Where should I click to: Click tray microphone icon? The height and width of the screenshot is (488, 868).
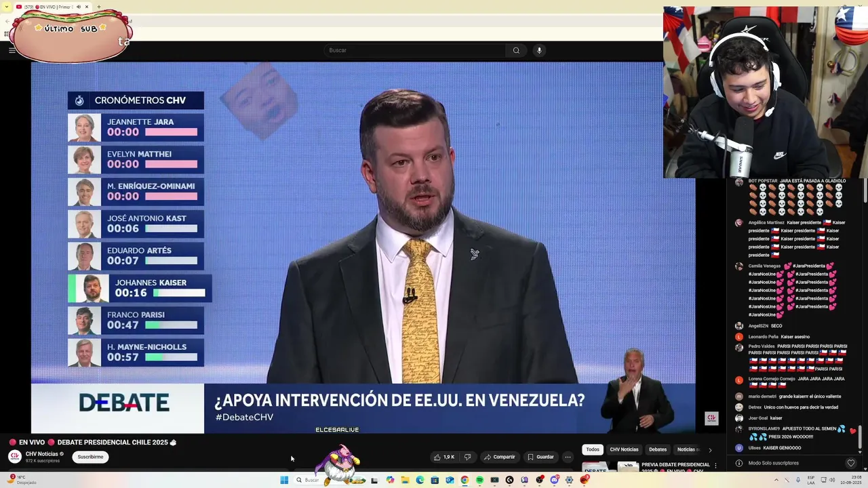(798, 480)
